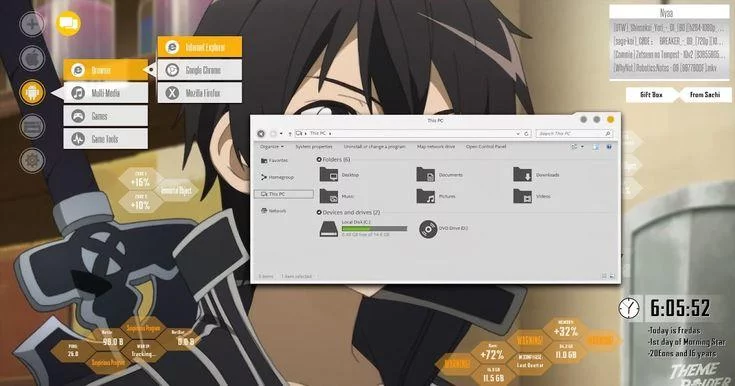The image size is (735, 386).
Task: Click the +16% core hexagon
Action: pyautogui.click(x=140, y=180)
